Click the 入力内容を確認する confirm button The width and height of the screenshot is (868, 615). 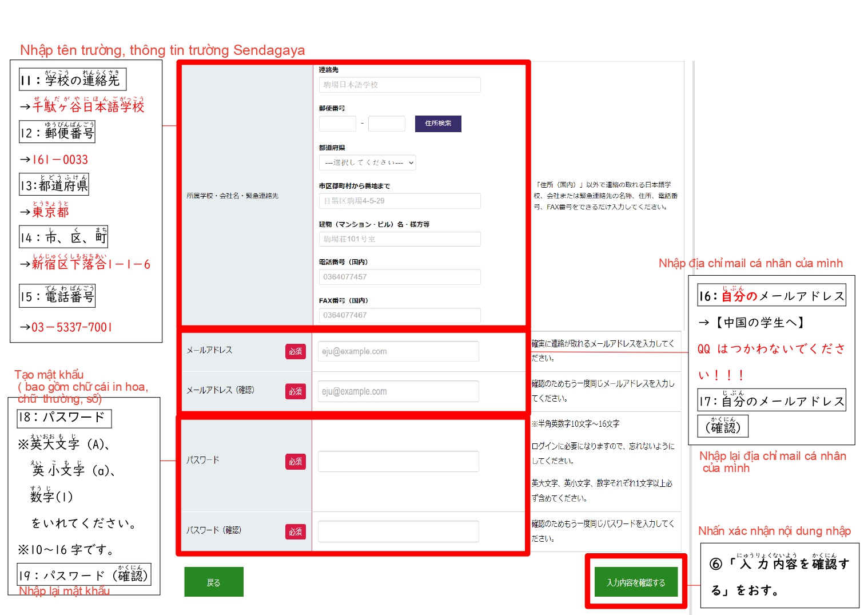coord(636,582)
